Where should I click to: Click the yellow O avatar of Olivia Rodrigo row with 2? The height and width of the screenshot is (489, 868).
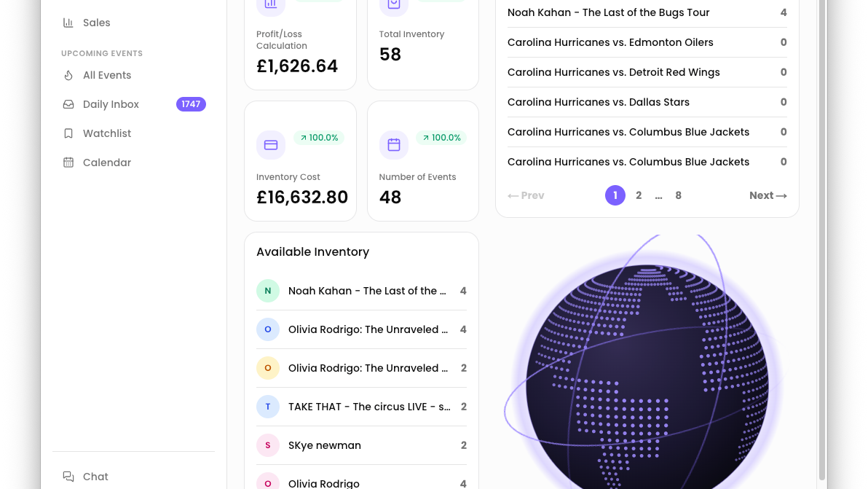click(x=268, y=368)
